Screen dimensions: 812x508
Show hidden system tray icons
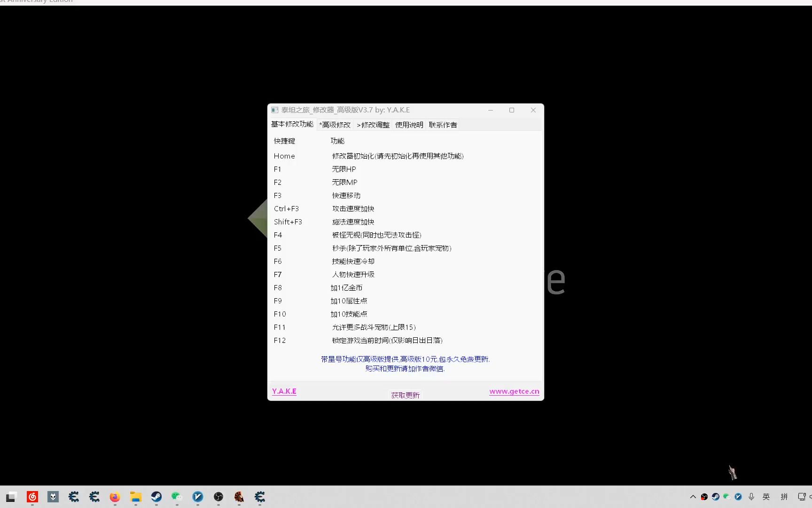pos(693,497)
